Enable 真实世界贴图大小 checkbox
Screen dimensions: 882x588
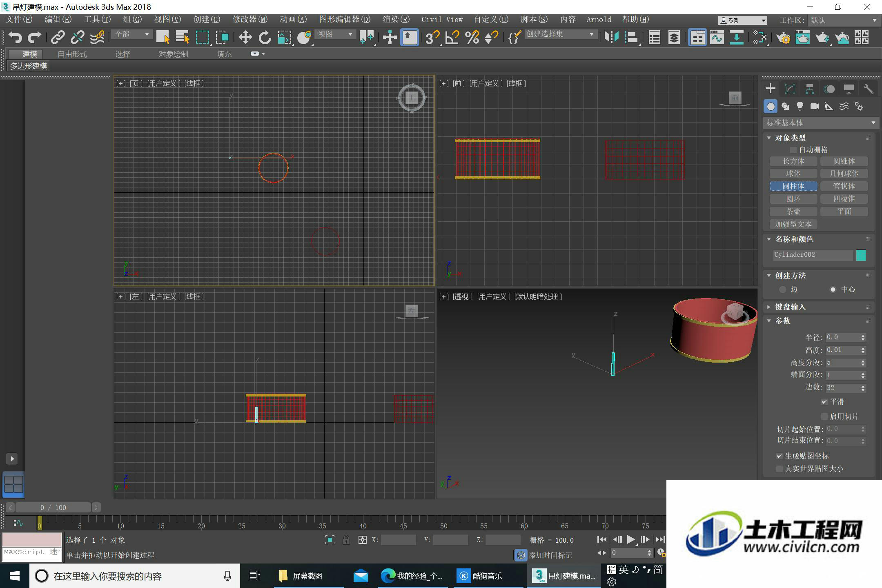click(x=779, y=469)
